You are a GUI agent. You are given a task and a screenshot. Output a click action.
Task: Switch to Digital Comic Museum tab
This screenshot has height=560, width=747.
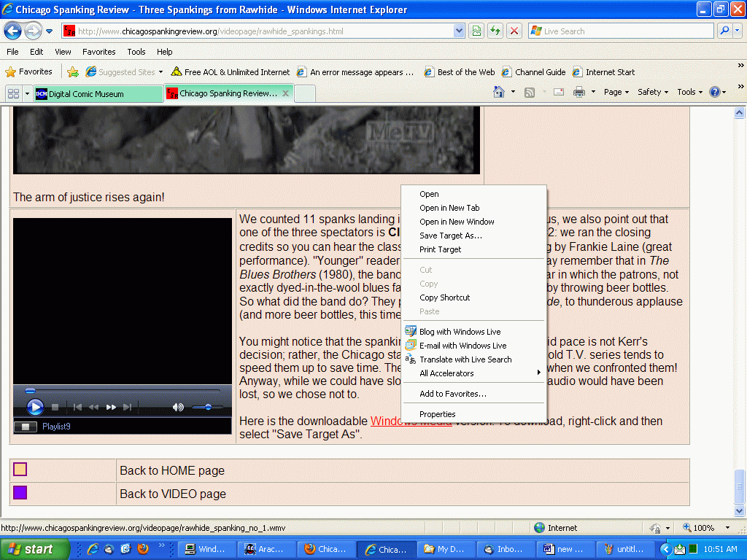(x=98, y=94)
